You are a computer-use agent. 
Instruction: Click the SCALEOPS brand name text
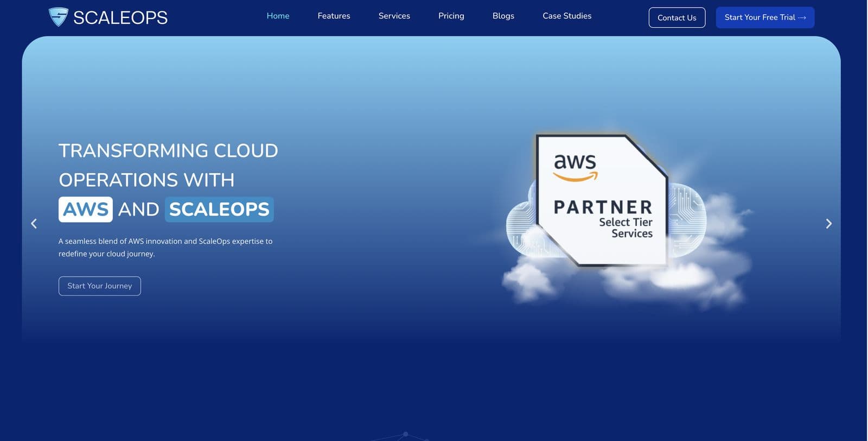tap(120, 18)
